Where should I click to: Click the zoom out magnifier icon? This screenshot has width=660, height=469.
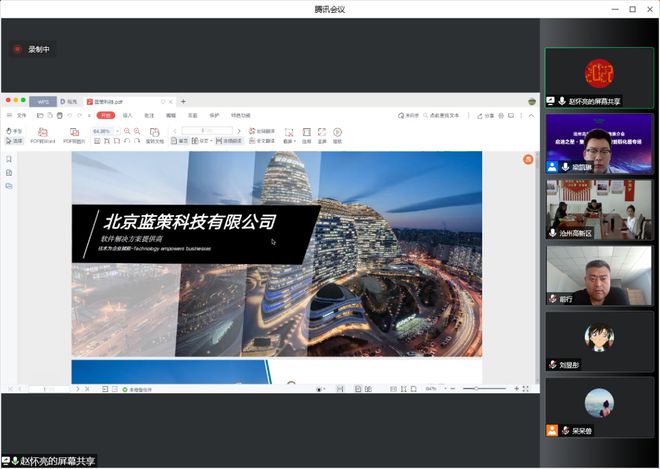(127, 131)
